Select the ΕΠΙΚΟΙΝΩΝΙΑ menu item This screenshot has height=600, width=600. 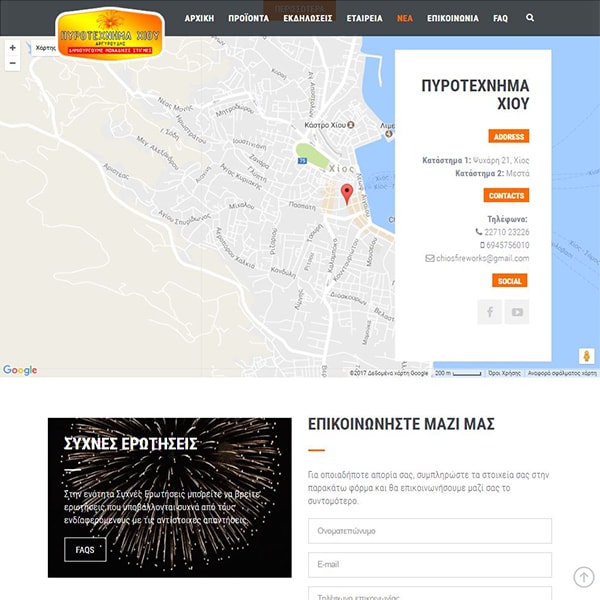click(x=452, y=18)
